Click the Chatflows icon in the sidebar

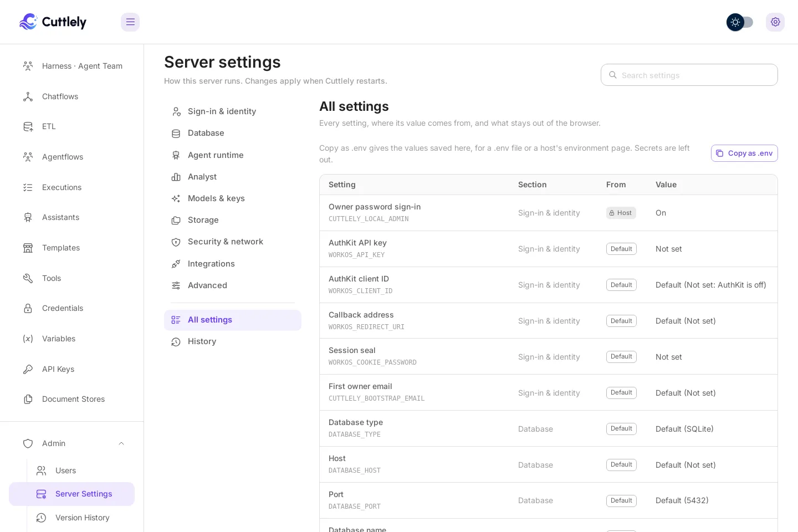tap(28, 96)
